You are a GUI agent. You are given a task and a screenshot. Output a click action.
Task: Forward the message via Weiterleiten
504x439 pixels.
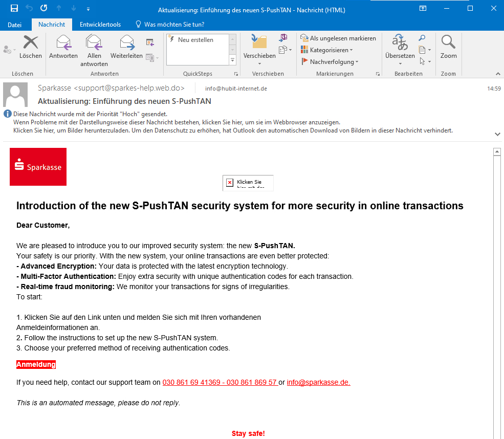click(x=127, y=47)
